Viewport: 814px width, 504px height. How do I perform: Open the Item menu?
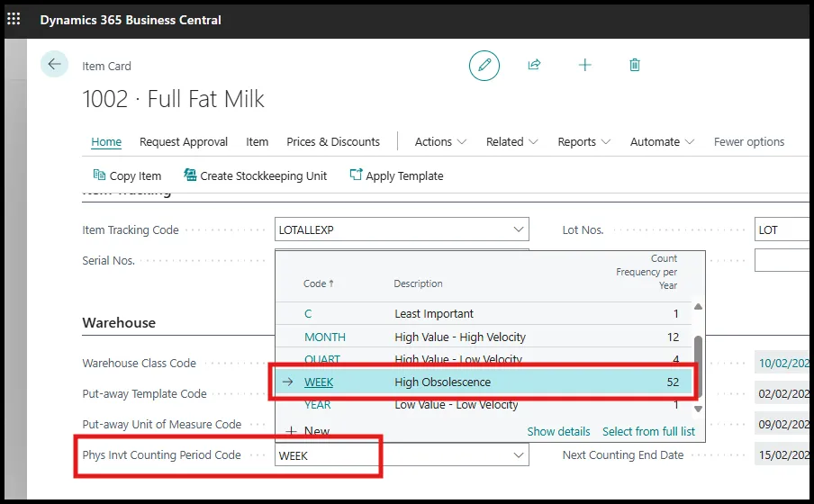click(257, 141)
